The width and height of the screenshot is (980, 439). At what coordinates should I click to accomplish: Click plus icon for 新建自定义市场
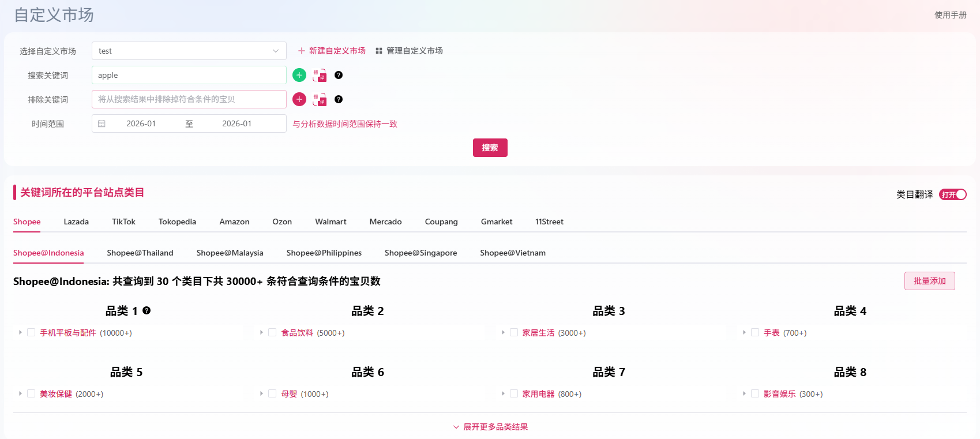[301, 51]
